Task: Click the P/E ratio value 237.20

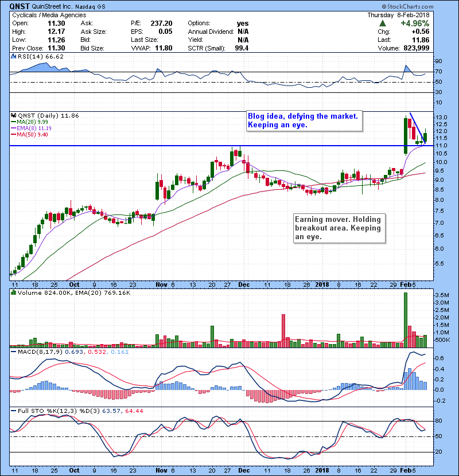Action: pyautogui.click(x=161, y=24)
